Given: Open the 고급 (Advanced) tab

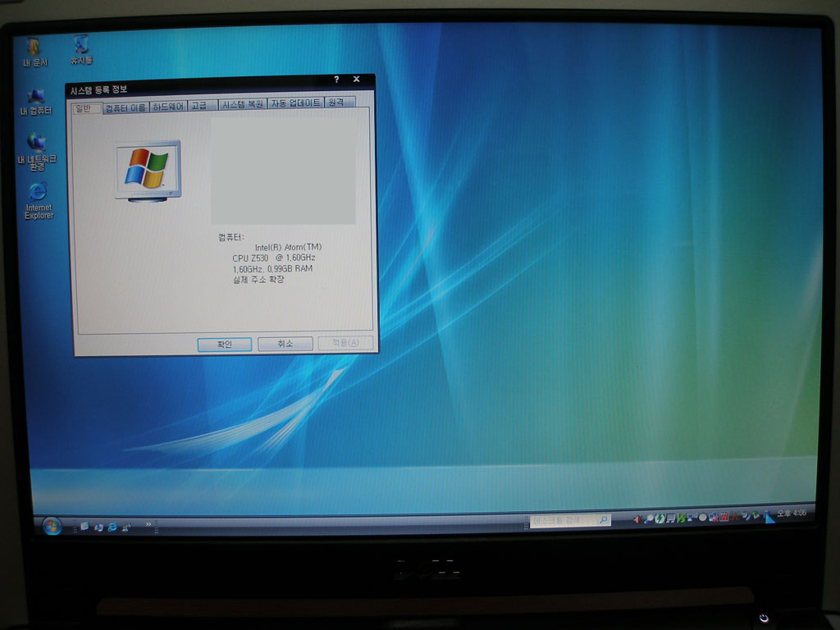Looking at the screenshot, I should pyautogui.click(x=199, y=106).
